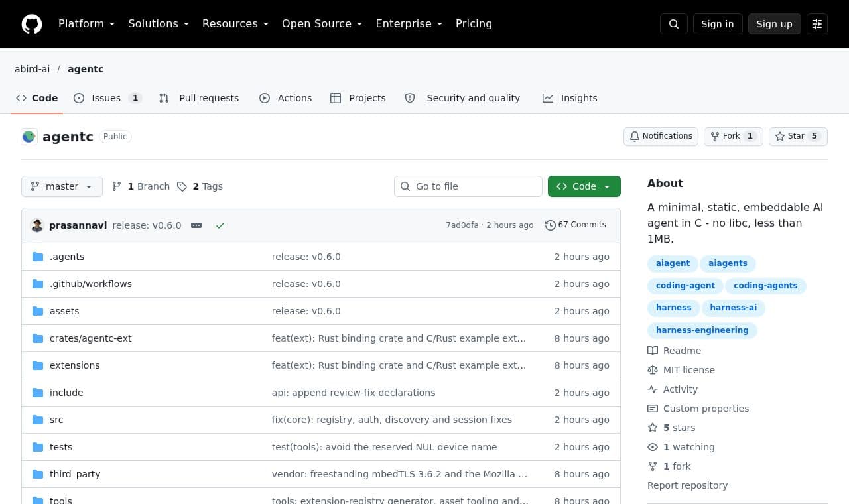
Task: Click the folder icon next to include
Action: tap(38, 393)
